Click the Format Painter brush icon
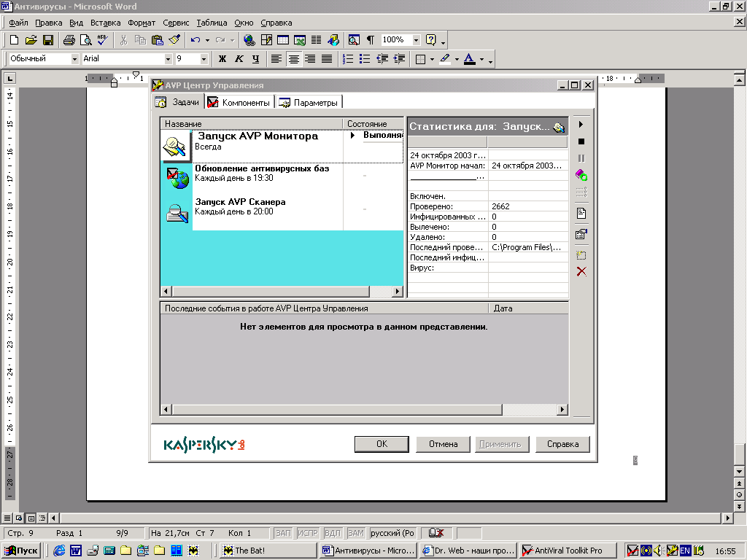Screen dimensions: 747x560 (174, 40)
